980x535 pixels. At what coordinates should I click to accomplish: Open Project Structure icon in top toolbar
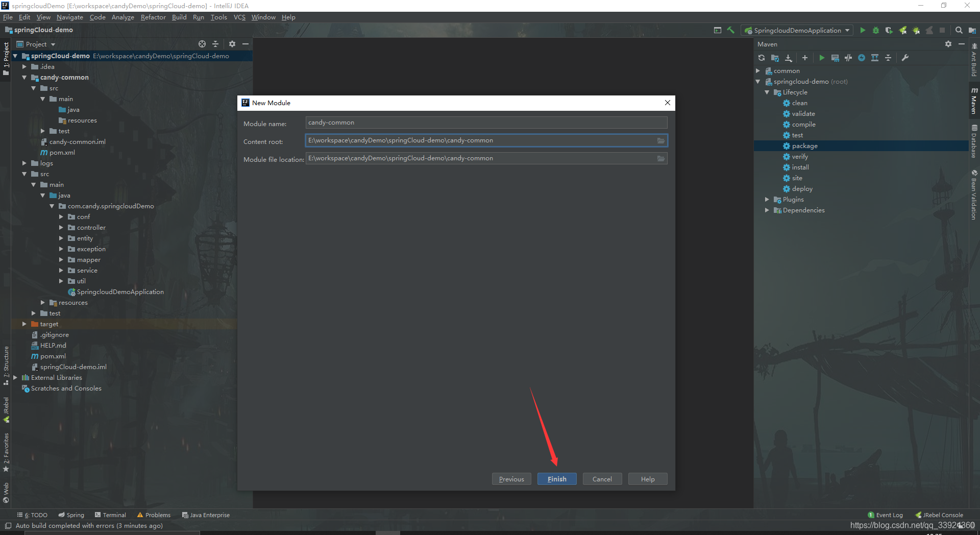(x=972, y=30)
